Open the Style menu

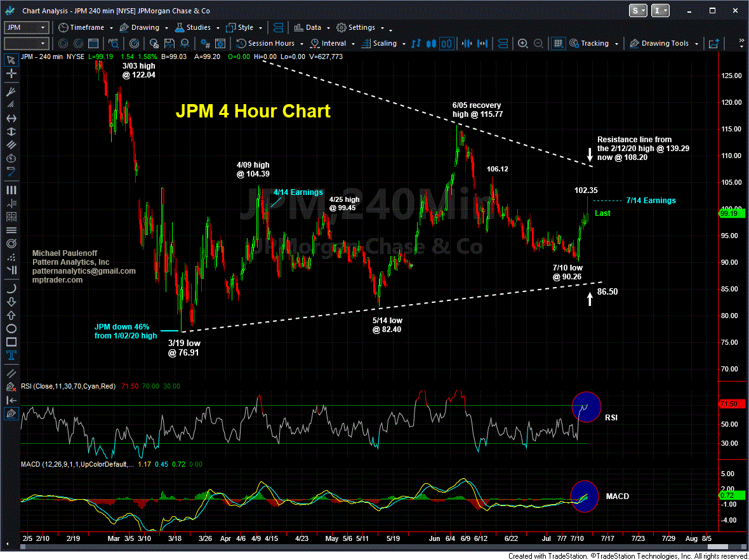244,28
